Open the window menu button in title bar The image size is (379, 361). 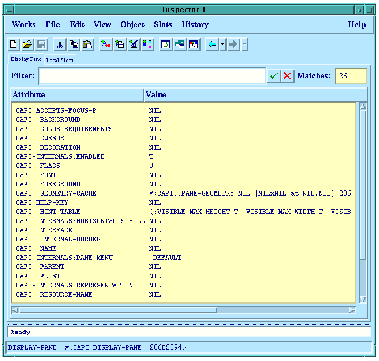click(x=10, y=10)
